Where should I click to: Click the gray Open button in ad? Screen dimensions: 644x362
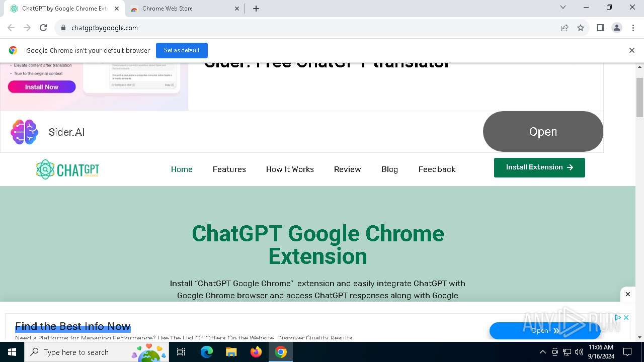[543, 132]
